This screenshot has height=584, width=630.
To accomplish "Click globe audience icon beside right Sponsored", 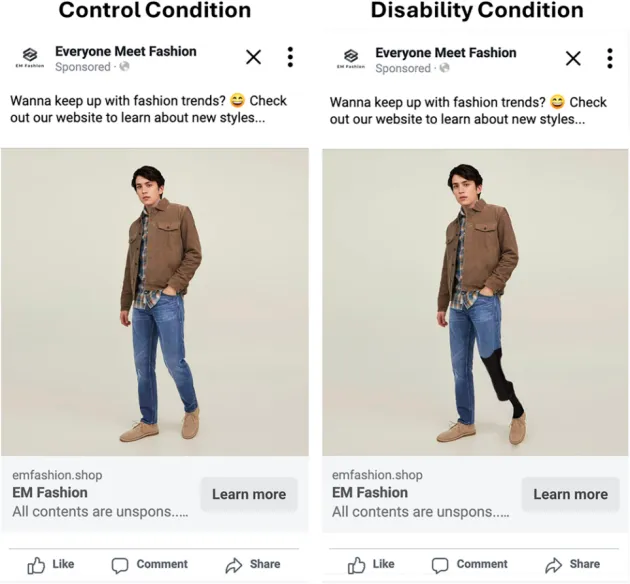I will point(444,68).
